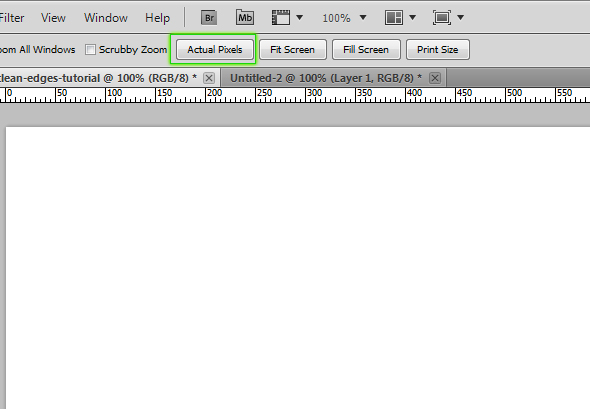Close the clean-edges-tutorial document tab
Image resolution: width=590 pixels, height=409 pixels.
(x=209, y=78)
